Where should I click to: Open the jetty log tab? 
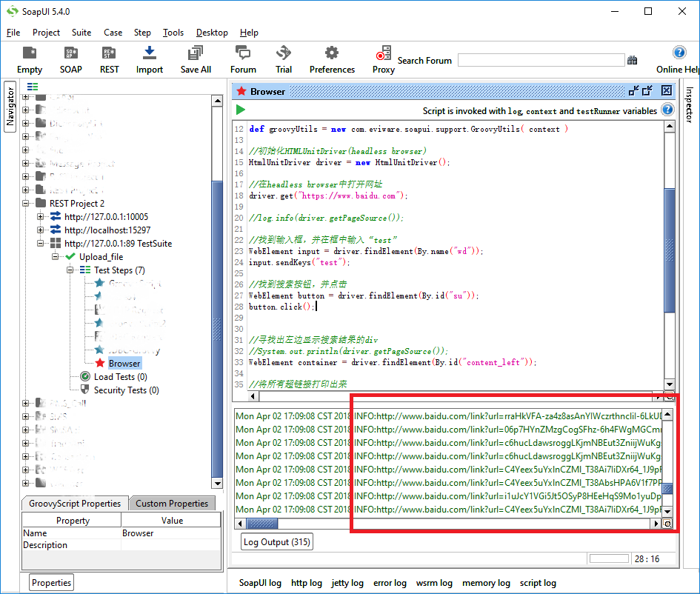click(x=347, y=583)
